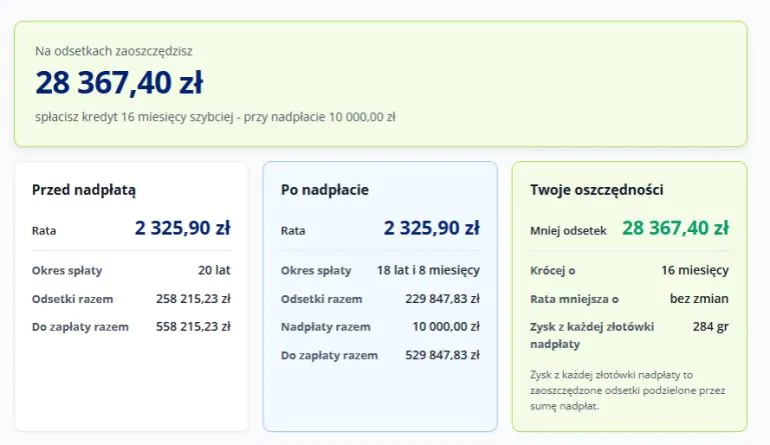Click the '20 lat' repayment period value
The image size is (770, 445).
coord(214,270)
